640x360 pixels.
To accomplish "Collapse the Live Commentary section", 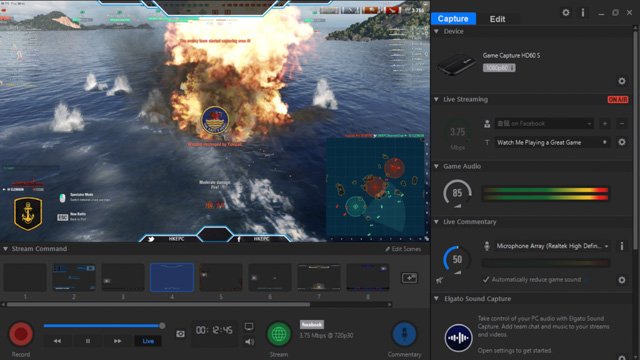I will (436, 222).
